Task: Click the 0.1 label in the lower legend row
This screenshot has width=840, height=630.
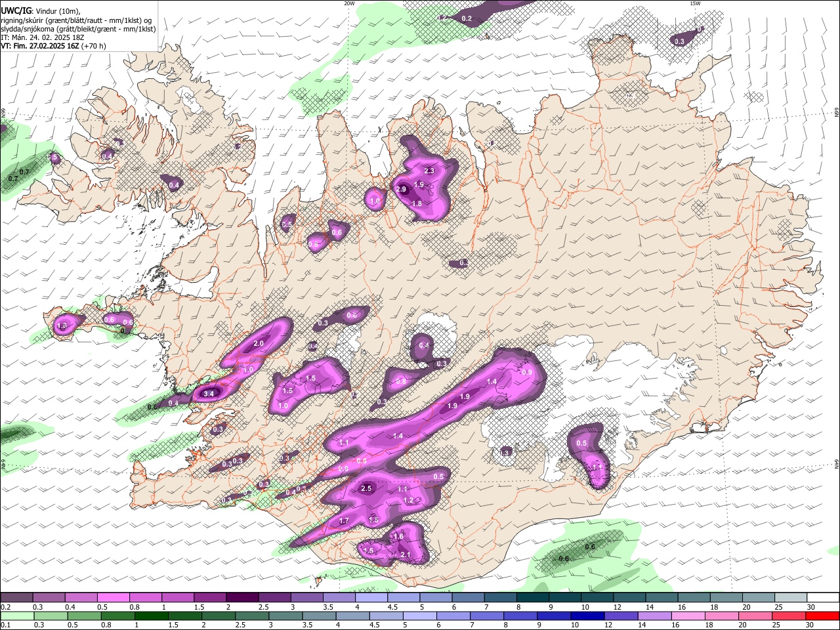Action: tap(5, 625)
